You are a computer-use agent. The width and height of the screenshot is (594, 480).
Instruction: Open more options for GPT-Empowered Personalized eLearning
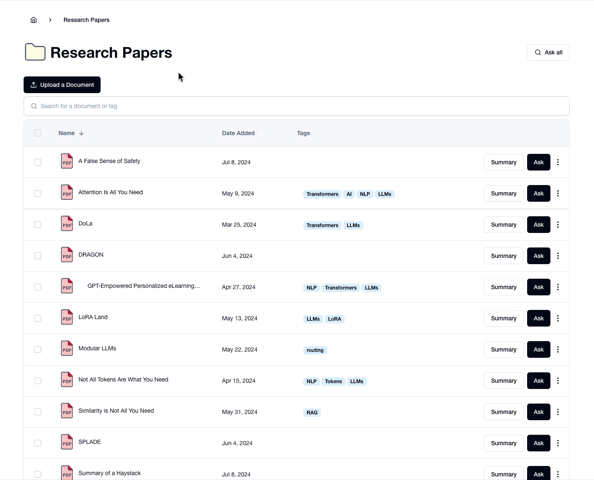tap(558, 287)
